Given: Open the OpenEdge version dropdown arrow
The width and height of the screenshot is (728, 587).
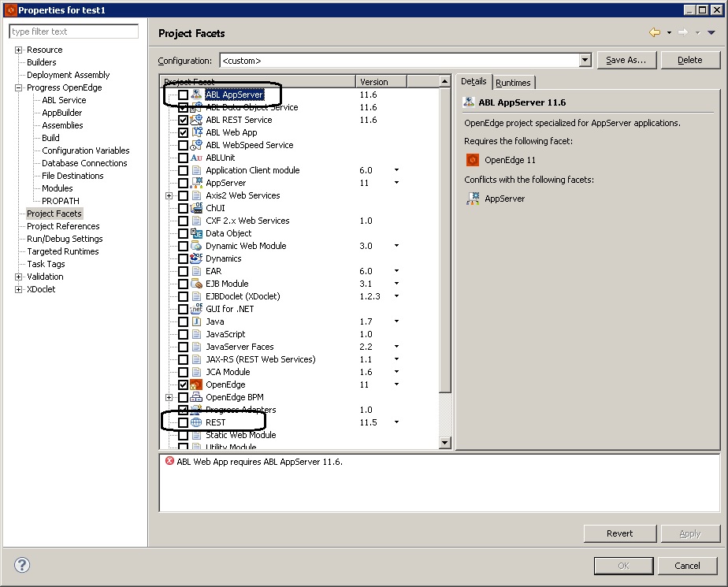Looking at the screenshot, I should click(x=396, y=384).
